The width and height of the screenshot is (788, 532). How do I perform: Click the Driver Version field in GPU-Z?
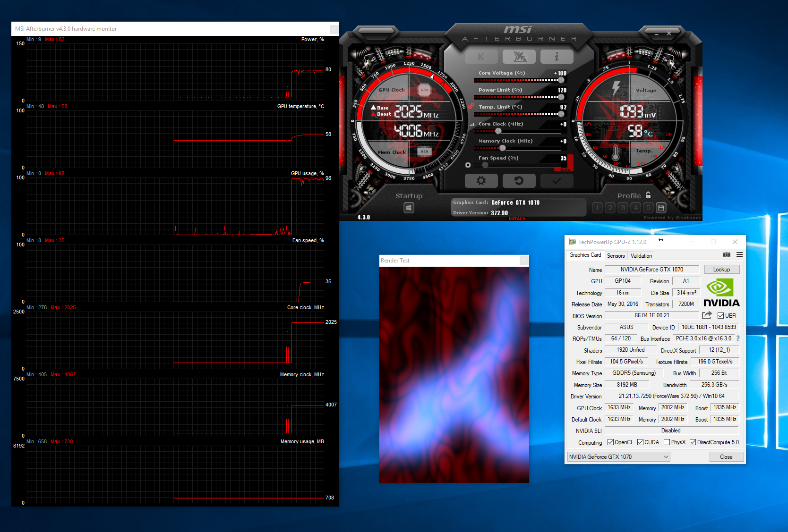point(671,396)
